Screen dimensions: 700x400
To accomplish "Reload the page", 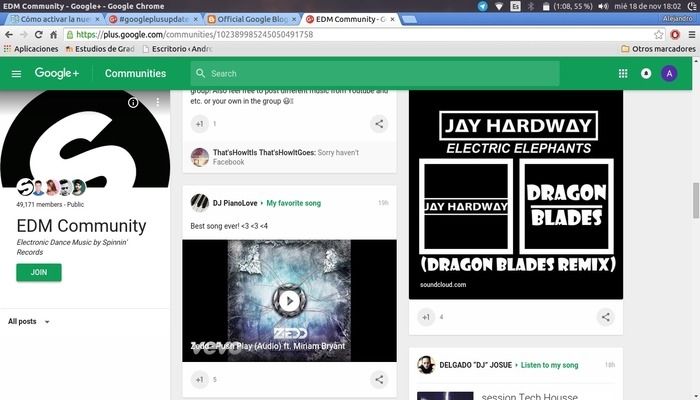I will (x=38, y=34).
